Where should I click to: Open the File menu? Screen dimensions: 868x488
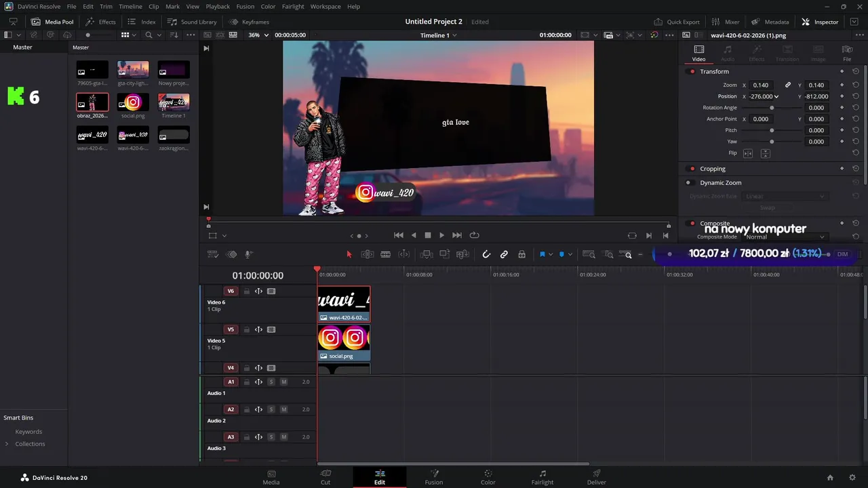[71, 6]
